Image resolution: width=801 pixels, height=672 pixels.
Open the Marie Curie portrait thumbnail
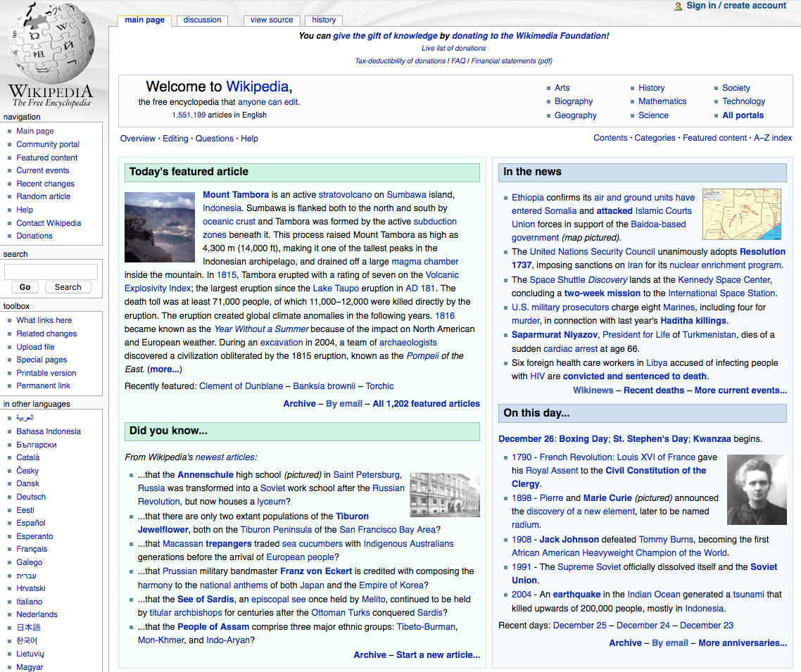pos(757,489)
